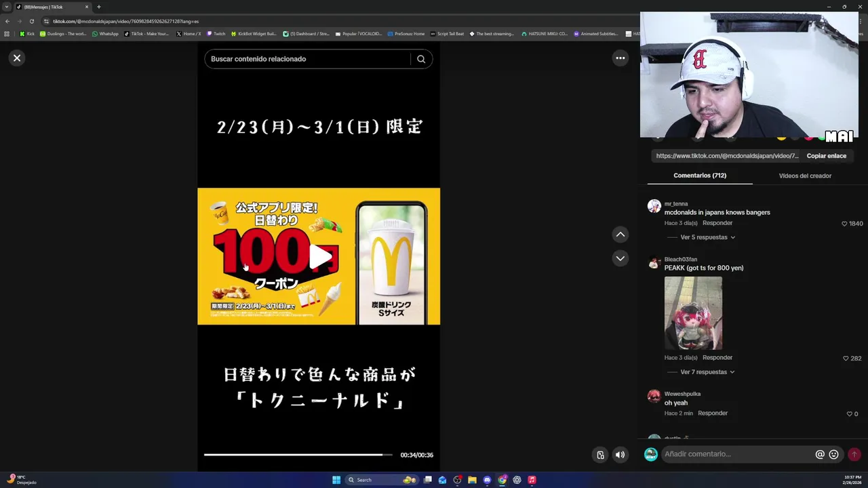Play the video with center play button

click(321, 256)
